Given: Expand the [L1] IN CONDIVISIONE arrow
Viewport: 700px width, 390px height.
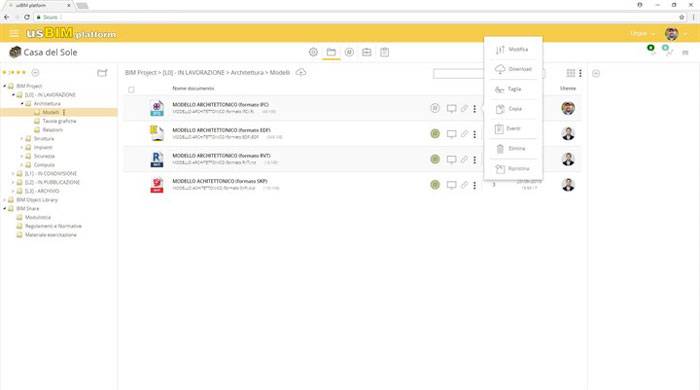Looking at the screenshot, I should (13, 174).
